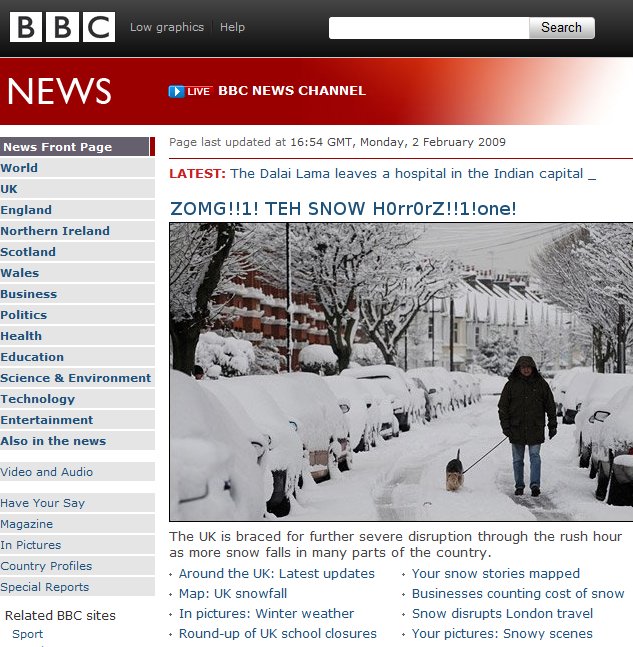
Task: Go to the World section
Action: tap(77, 168)
